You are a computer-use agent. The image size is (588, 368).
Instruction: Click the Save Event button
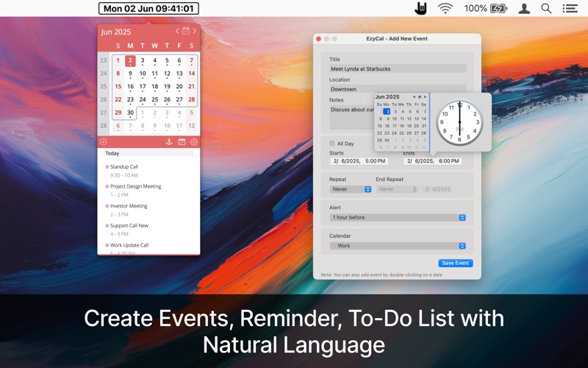(455, 263)
